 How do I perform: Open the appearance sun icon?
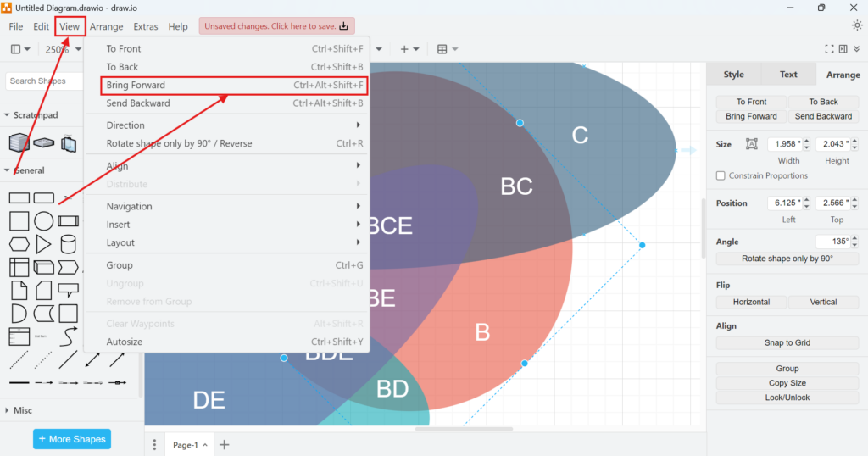[857, 25]
